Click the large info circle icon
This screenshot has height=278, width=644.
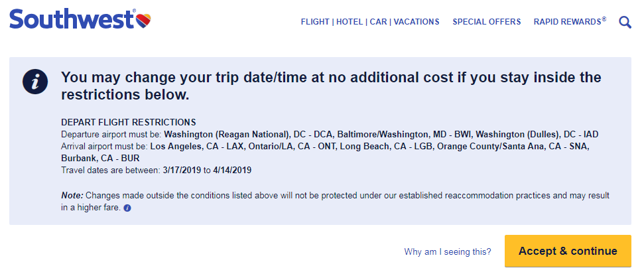pos(35,82)
